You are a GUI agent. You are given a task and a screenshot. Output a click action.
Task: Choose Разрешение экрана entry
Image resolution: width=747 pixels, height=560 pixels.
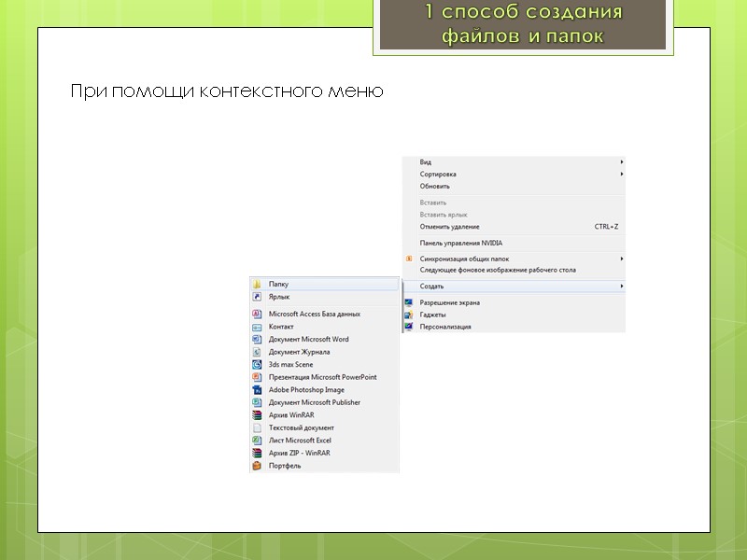pyautogui.click(x=514, y=302)
